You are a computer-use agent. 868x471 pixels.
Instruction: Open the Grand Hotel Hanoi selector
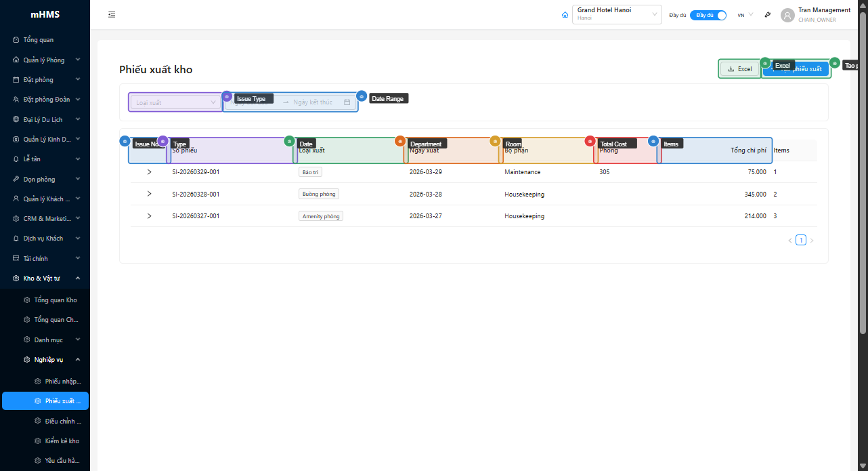click(x=616, y=14)
